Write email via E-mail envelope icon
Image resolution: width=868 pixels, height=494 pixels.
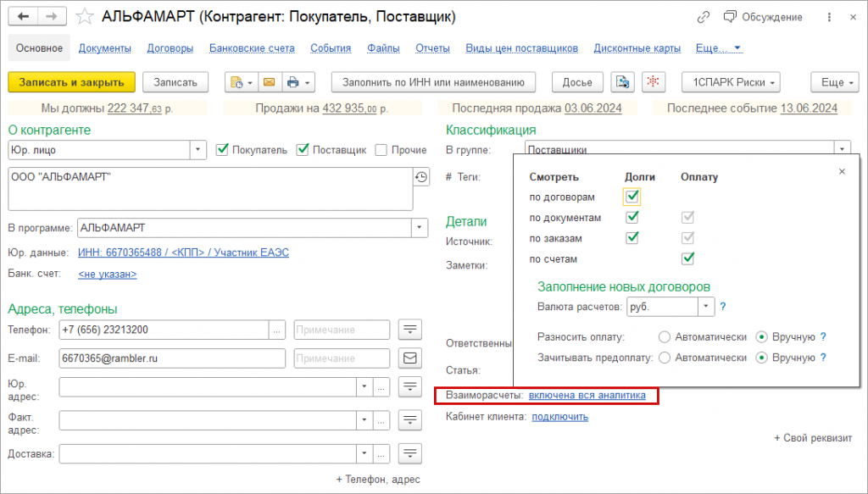pyautogui.click(x=409, y=358)
